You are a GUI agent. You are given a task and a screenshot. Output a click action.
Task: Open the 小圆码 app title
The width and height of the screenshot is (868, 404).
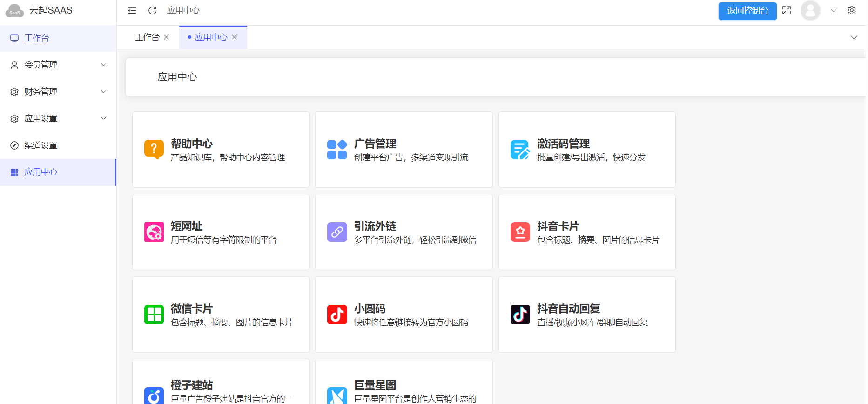(370, 308)
